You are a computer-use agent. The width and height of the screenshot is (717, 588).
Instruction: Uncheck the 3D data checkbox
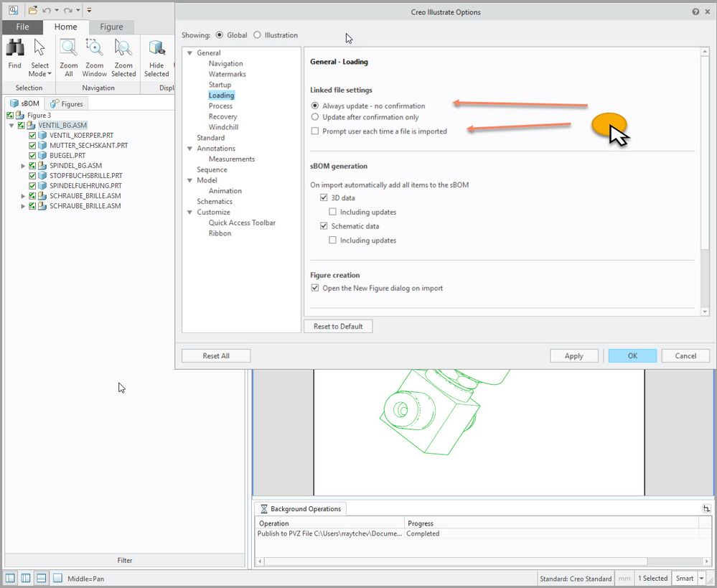coord(324,198)
